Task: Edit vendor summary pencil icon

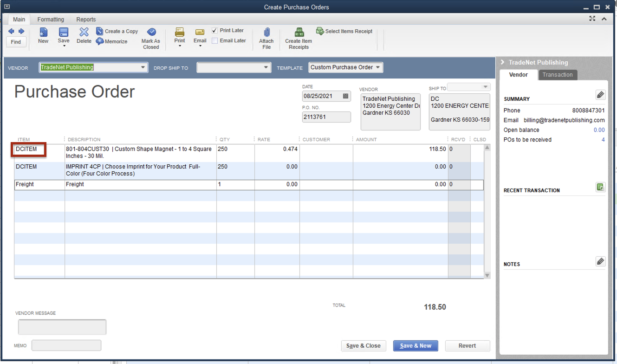Action: click(x=601, y=95)
